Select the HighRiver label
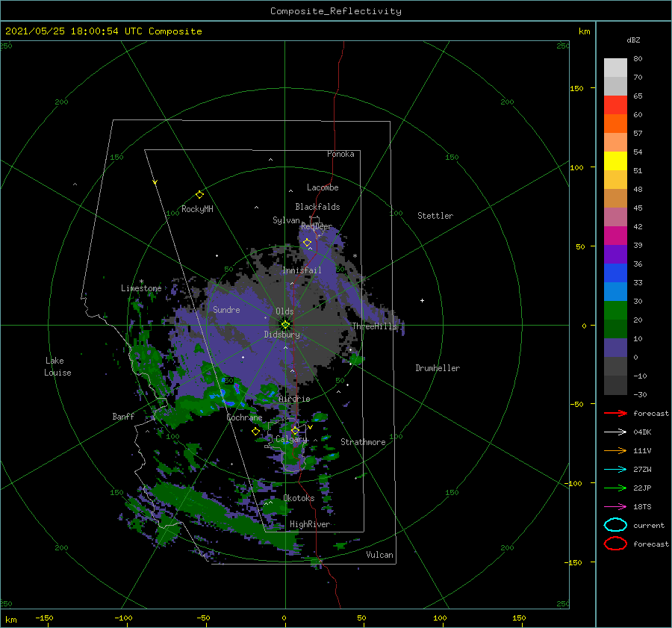The width and height of the screenshot is (672, 628). point(310,524)
